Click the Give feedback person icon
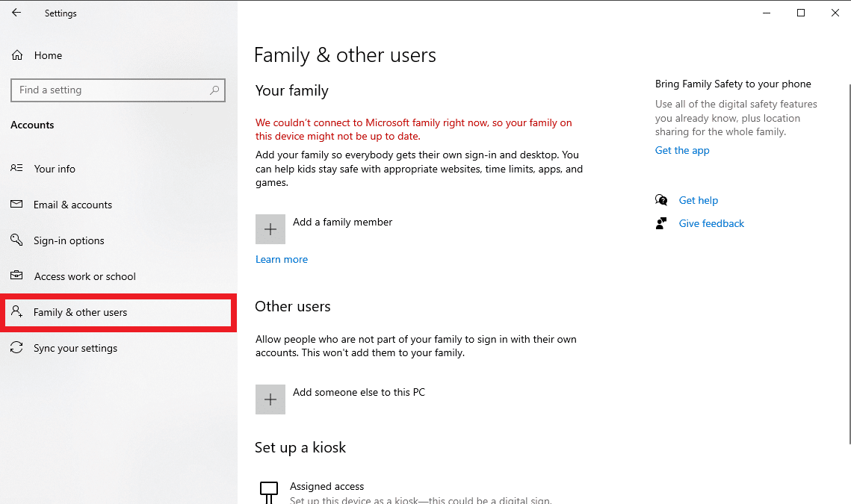 pyautogui.click(x=661, y=223)
